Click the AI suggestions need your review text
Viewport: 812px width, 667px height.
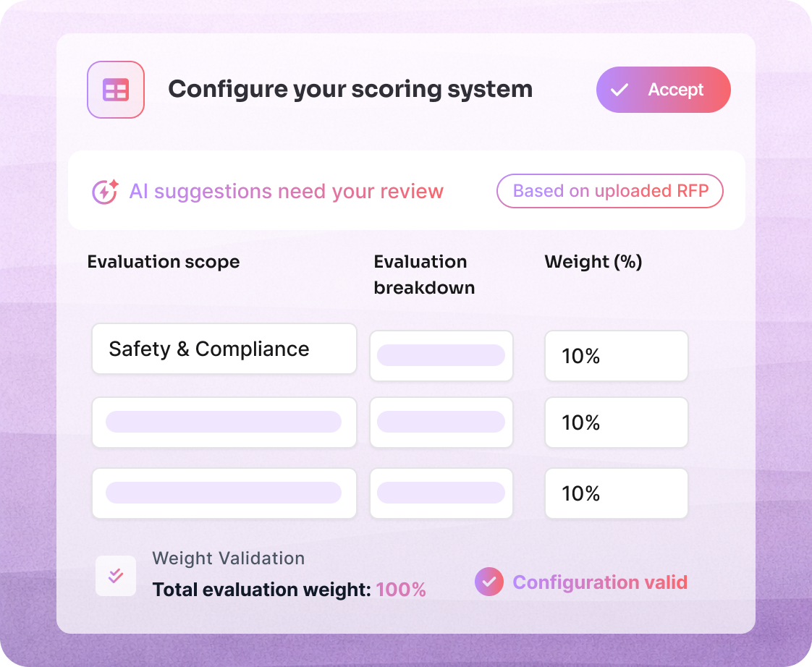pyautogui.click(x=287, y=191)
